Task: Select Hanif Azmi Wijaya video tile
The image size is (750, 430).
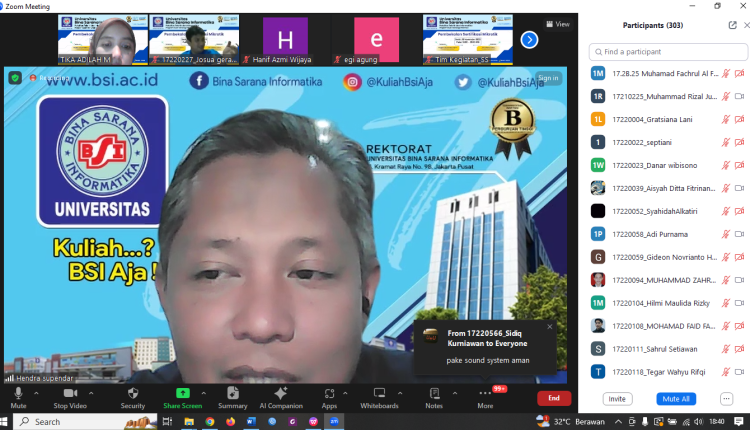Action: click(x=285, y=40)
